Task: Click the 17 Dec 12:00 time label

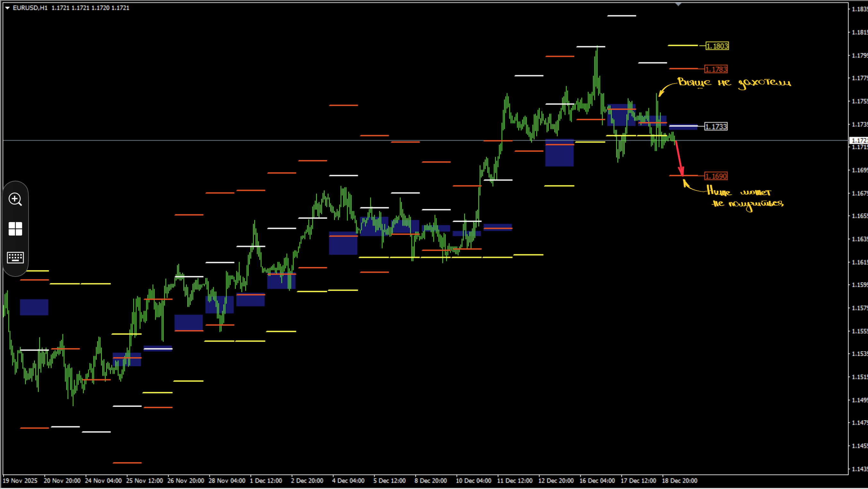Action: point(638,481)
